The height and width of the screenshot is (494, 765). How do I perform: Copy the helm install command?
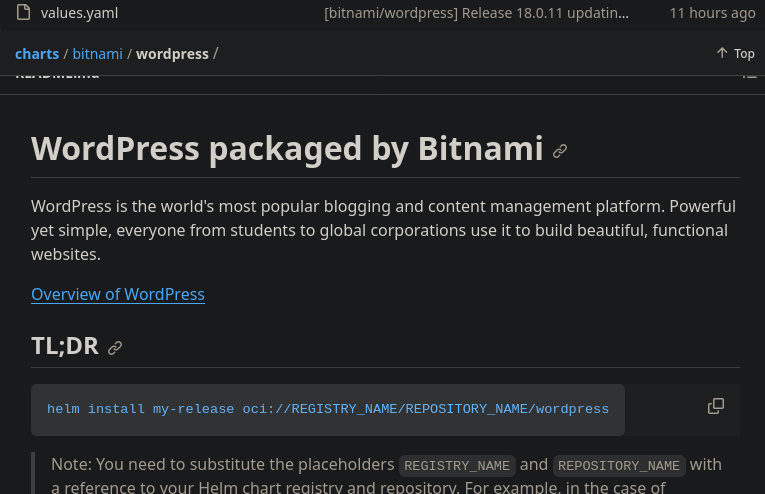click(x=716, y=406)
